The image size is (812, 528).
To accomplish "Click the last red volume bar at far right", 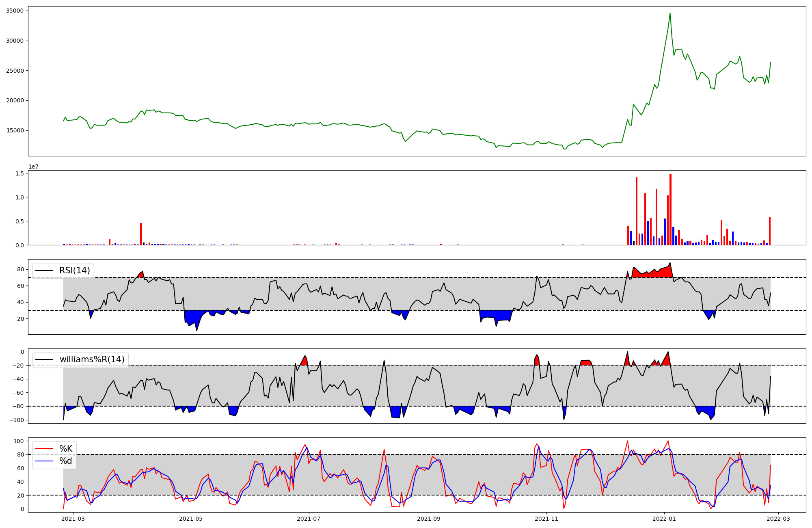I will (x=769, y=232).
